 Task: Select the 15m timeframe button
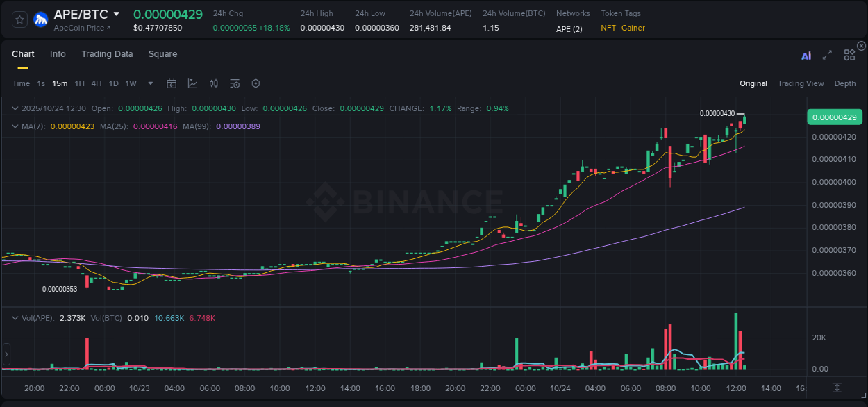click(60, 83)
